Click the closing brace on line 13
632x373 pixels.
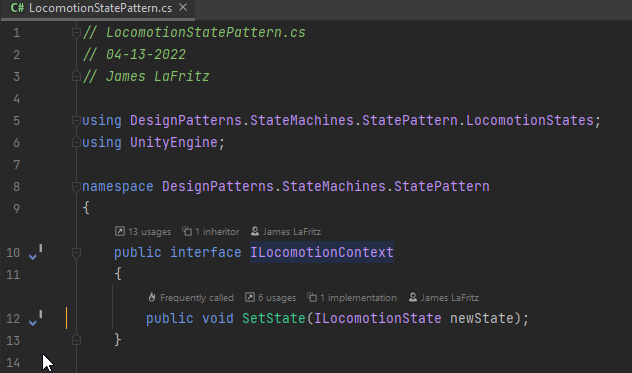[118, 340]
